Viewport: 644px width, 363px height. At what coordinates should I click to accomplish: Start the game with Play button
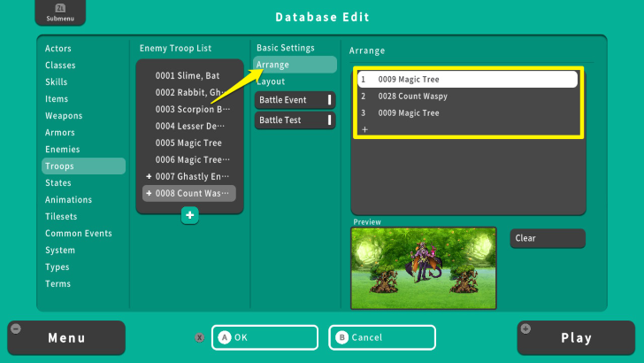576,338
